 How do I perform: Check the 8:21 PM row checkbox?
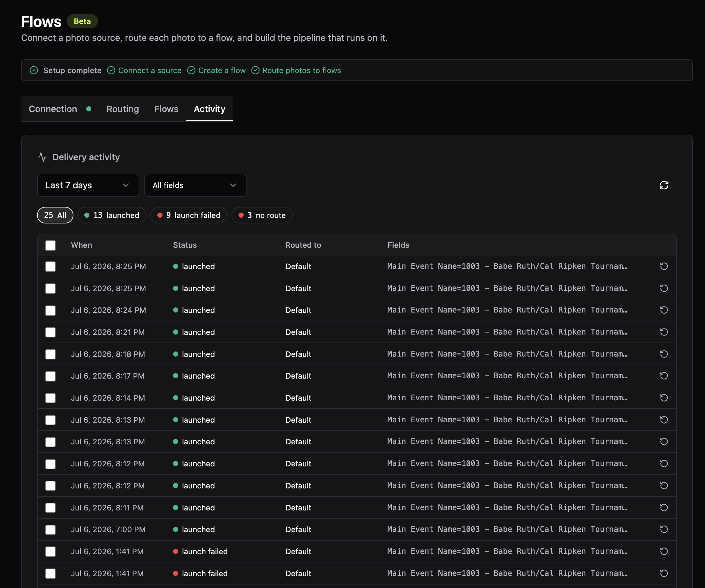[x=50, y=332]
